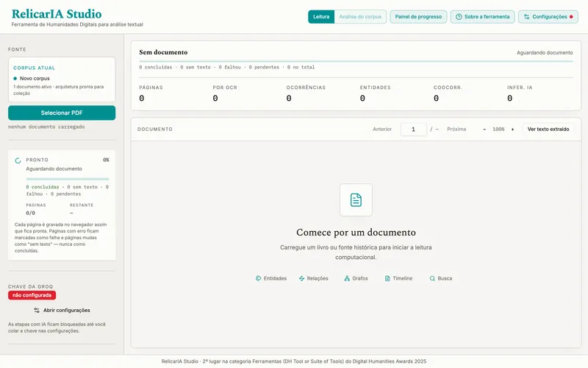Click the não configurada badge
The width and height of the screenshot is (588, 368).
point(32,295)
